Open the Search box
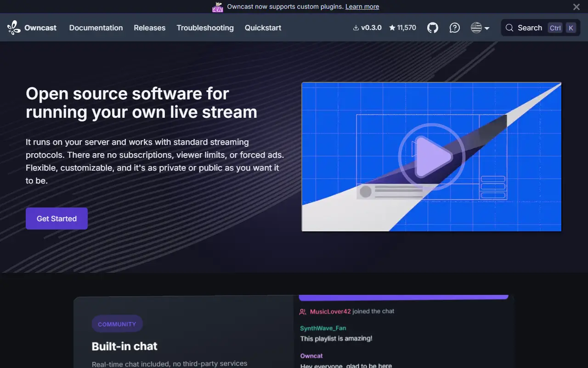 click(x=541, y=28)
